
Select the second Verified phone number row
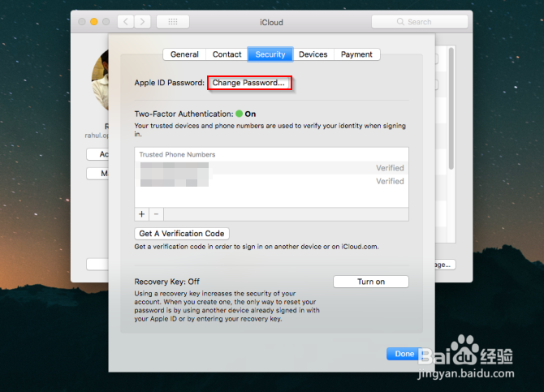(x=272, y=181)
